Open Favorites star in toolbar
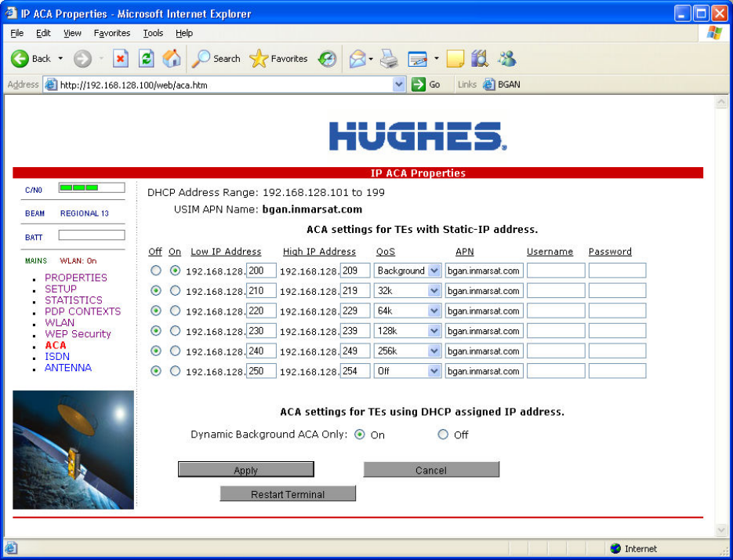 pos(259,59)
